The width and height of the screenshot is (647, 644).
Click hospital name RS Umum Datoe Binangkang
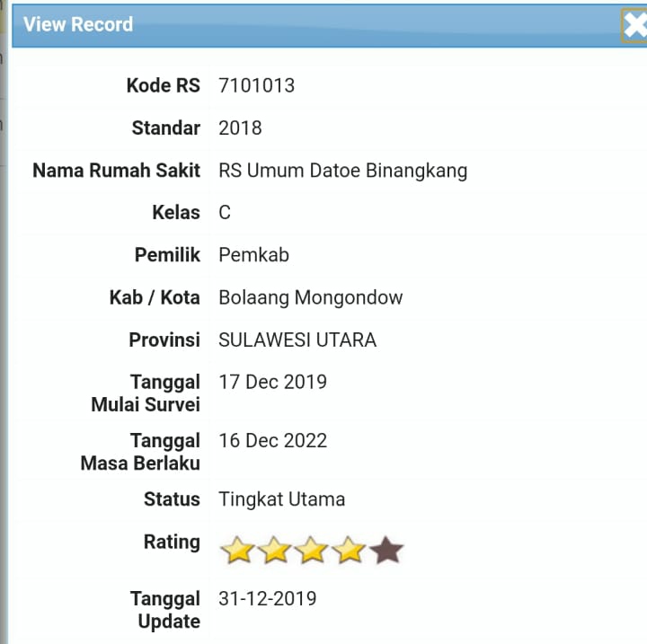tap(342, 170)
